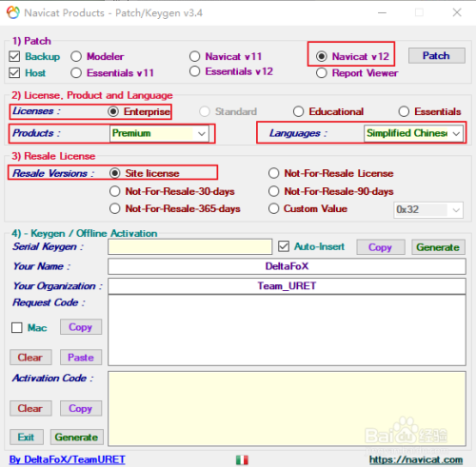Screen dimensions: 476x467
Task: Select Site license resale version
Action: [115, 173]
